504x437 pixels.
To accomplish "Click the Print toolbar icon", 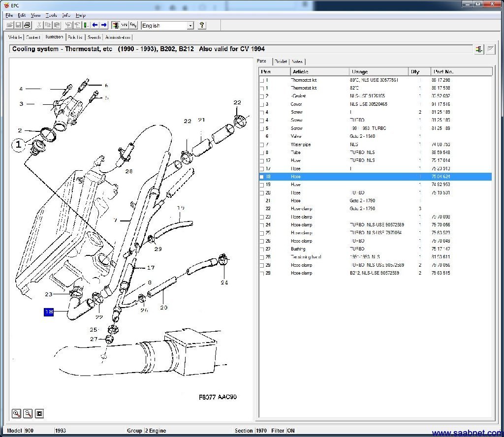I will click(x=28, y=25).
